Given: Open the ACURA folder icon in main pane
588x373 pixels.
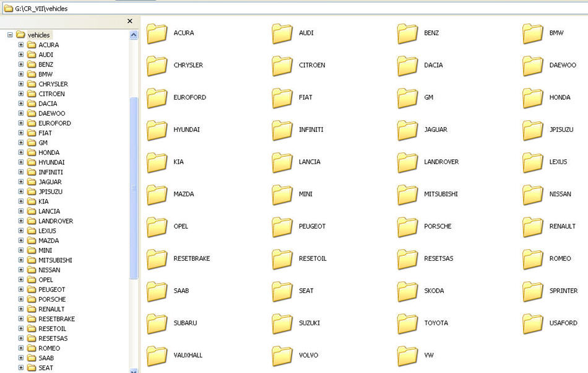Looking at the screenshot, I should click(157, 34).
